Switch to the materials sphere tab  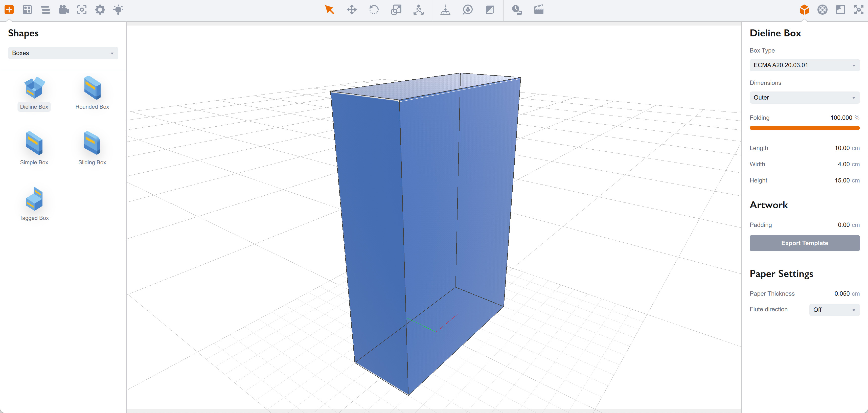822,9
